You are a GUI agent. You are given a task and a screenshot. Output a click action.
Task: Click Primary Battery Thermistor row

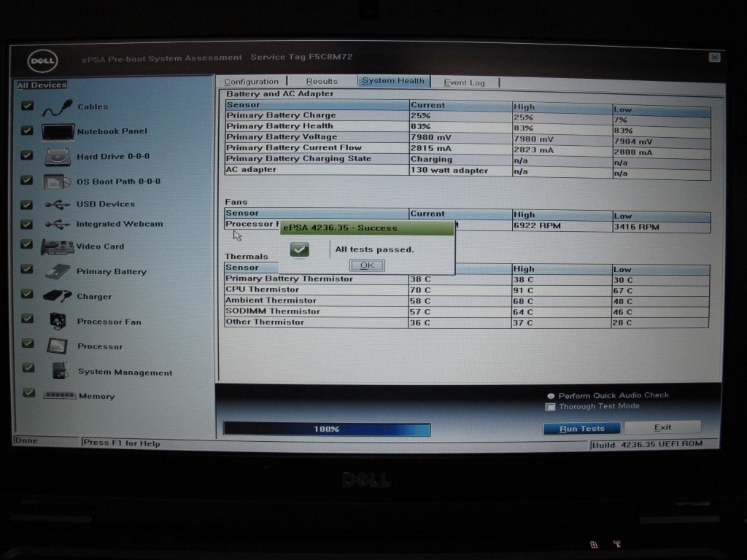click(x=467, y=279)
